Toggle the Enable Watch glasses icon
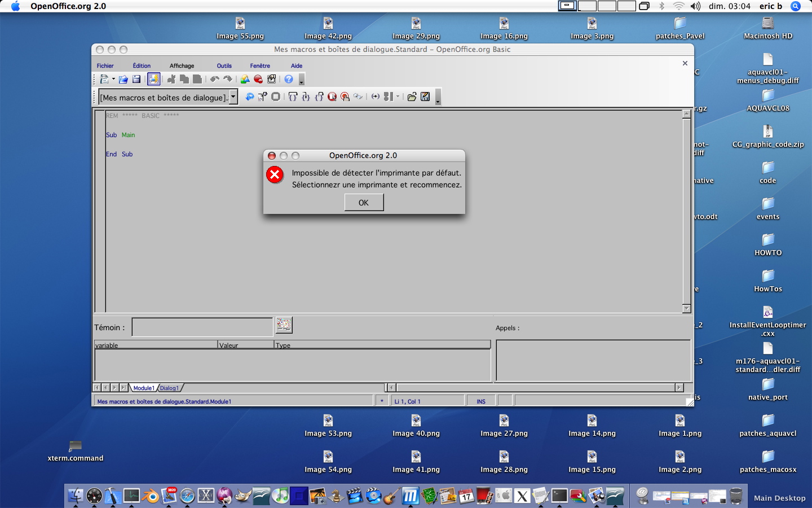 358,97
